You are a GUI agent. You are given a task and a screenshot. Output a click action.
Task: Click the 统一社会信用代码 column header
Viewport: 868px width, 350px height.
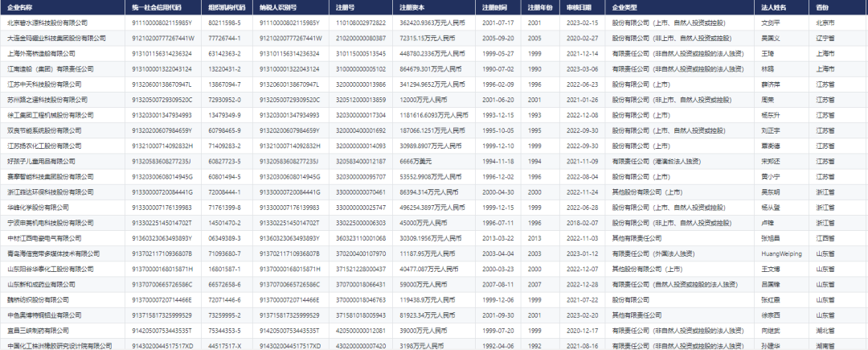[x=157, y=8]
